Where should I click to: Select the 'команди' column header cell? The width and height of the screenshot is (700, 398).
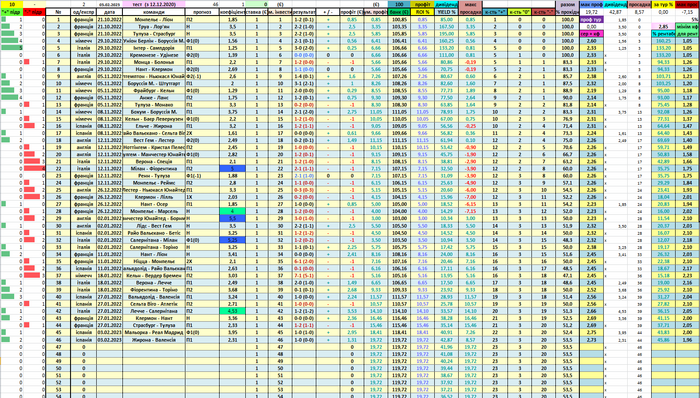(x=154, y=12)
